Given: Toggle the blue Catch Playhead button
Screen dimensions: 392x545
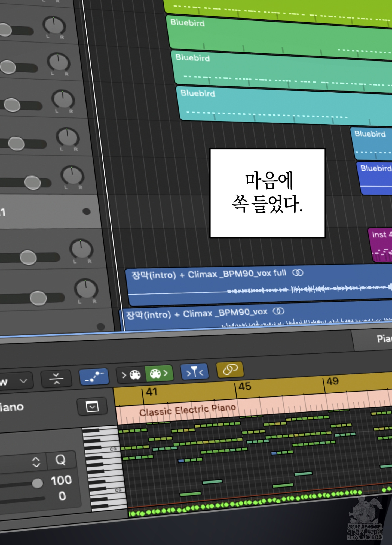Looking at the screenshot, I should 195,372.
